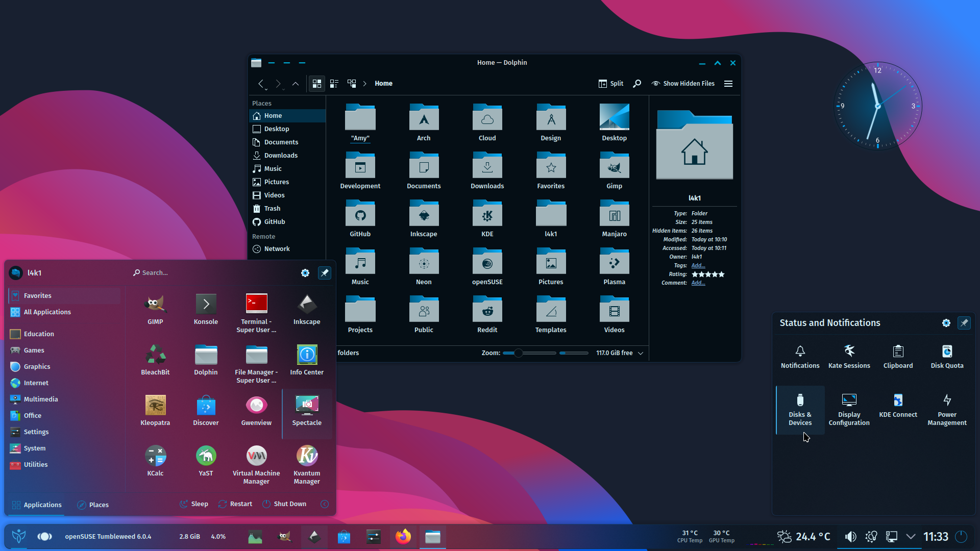Click the volume icon in system tray
Screen dimensions: 980x551
pos(850,537)
